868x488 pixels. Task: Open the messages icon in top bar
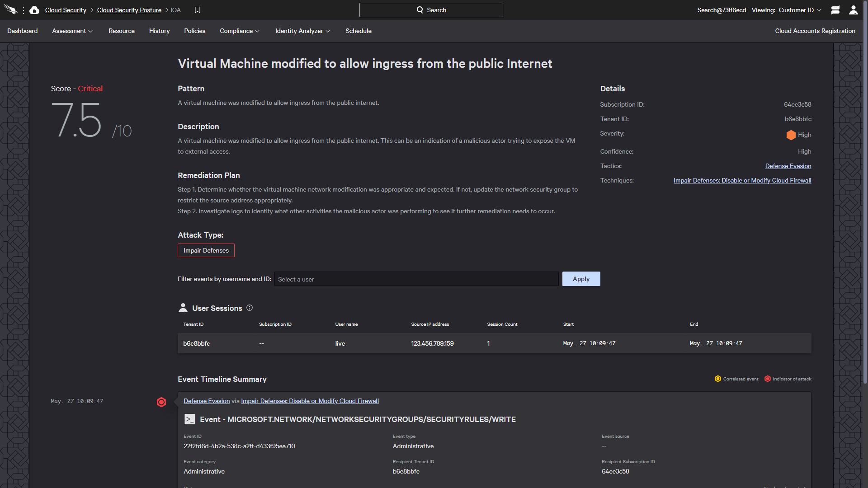click(x=835, y=10)
